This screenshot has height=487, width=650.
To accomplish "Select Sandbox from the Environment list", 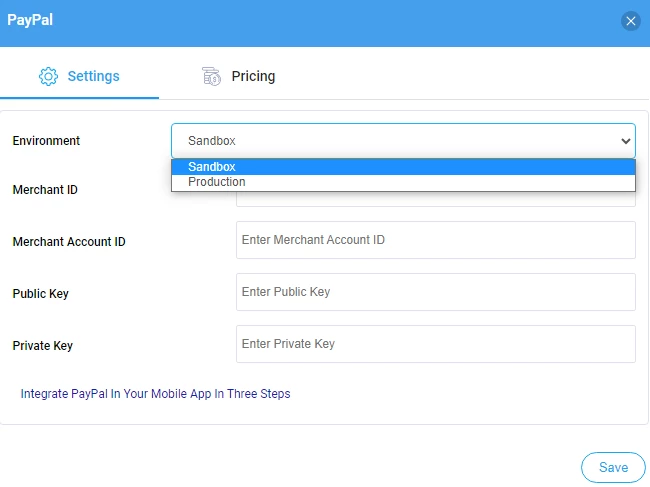I will coord(403,167).
